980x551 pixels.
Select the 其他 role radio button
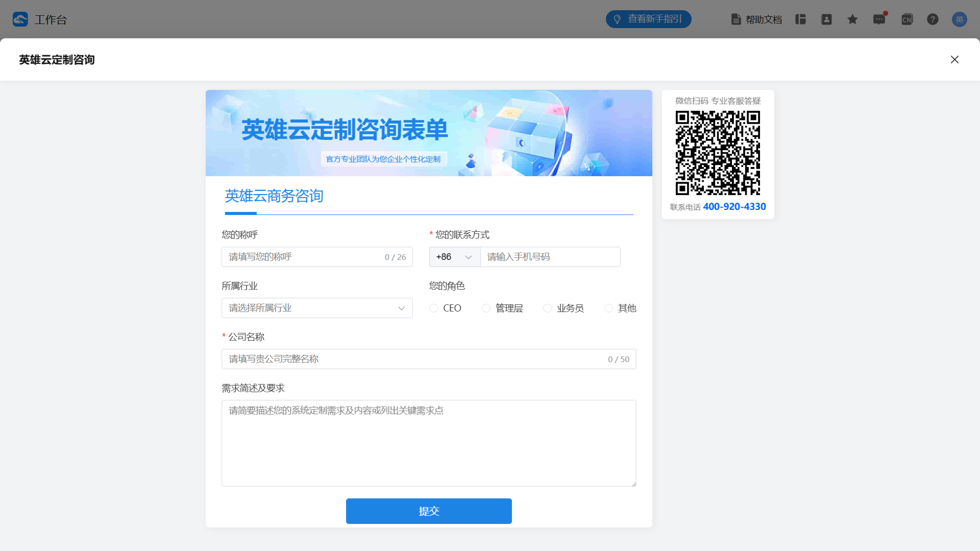pos(608,308)
